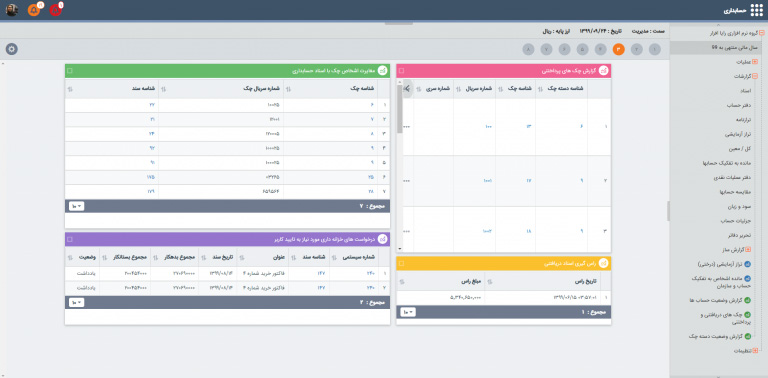
Task: Switch to dashboard page 8 circle
Action: point(528,49)
